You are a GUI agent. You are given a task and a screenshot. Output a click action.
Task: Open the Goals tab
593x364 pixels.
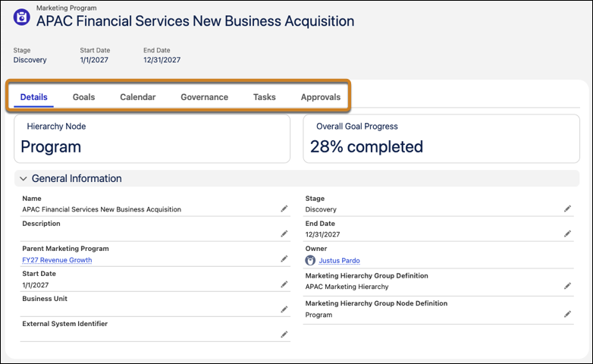click(x=83, y=97)
